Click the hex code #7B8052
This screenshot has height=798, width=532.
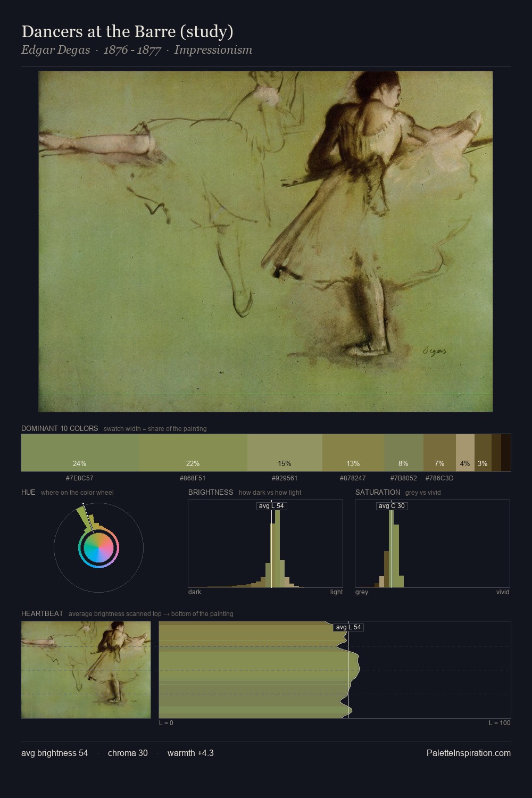pyautogui.click(x=404, y=478)
